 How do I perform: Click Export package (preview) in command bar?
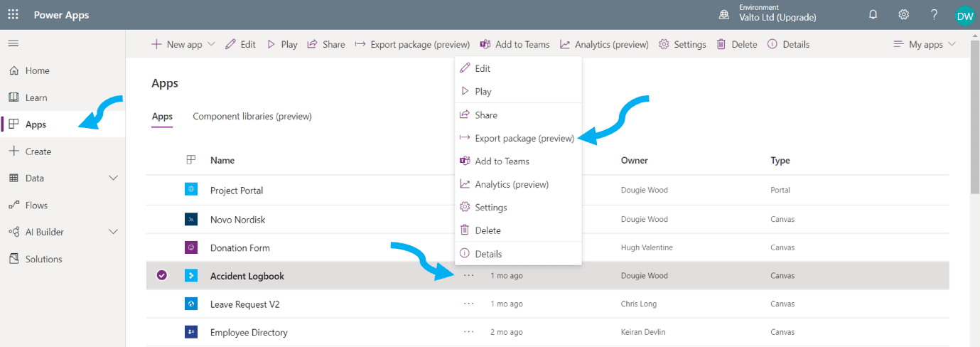(412, 44)
